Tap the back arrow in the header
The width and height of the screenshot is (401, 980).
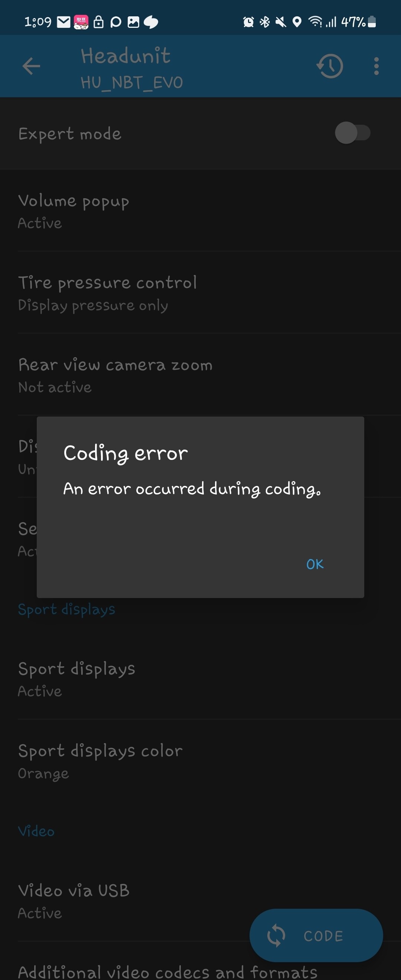pyautogui.click(x=31, y=66)
